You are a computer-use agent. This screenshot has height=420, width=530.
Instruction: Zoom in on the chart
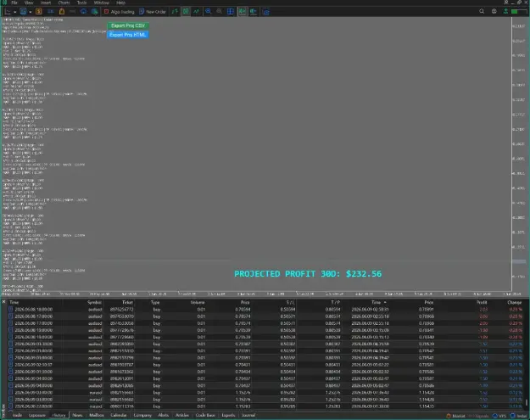point(209,12)
